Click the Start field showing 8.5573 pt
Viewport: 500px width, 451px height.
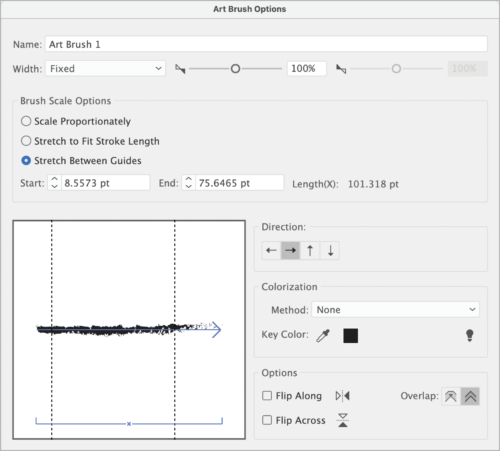(105, 183)
